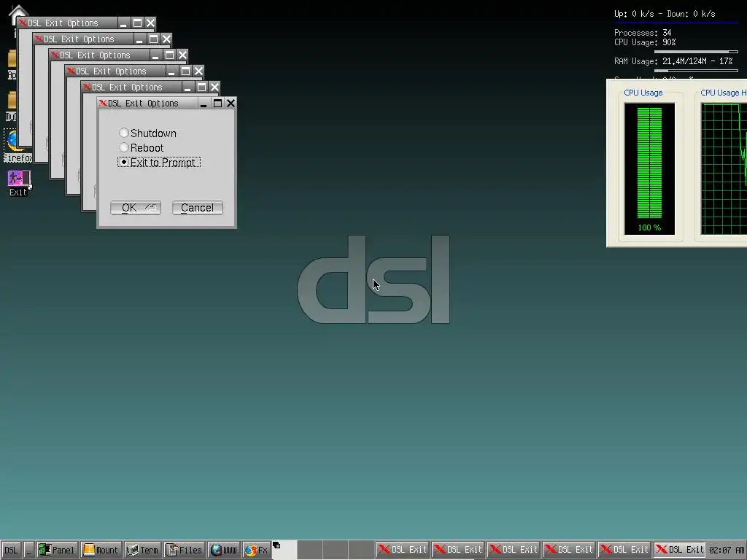The width and height of the screenshot is (747, 560).
Task: Close the frontmost DSL Exit Options window
Action: 231,103
